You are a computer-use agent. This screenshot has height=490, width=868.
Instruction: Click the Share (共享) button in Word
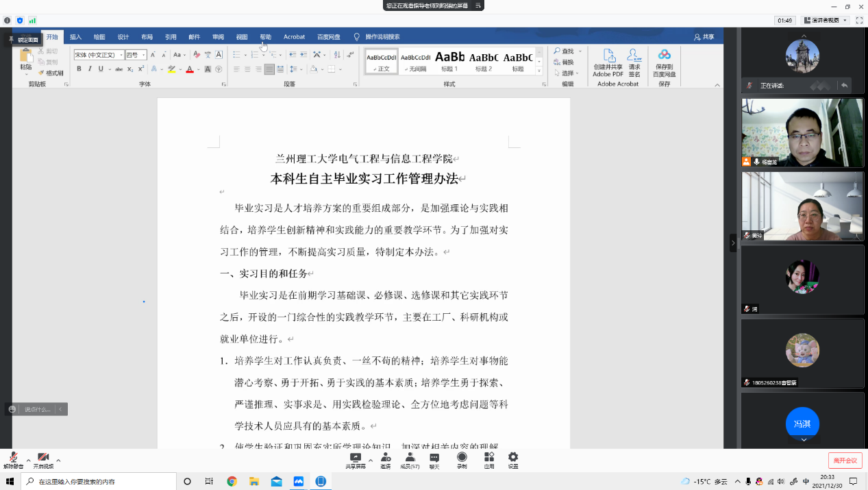click(x=704, y=37)
